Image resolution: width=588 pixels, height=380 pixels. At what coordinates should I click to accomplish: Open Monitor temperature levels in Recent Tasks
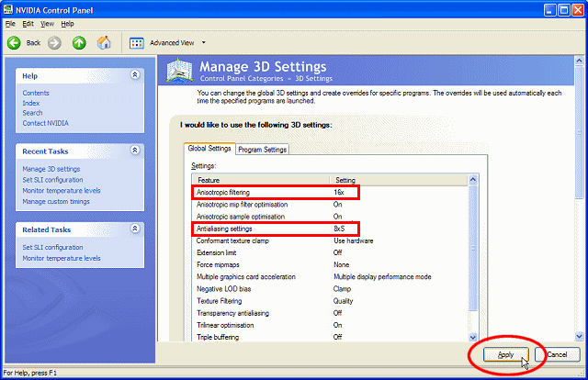tap(62, 191)
